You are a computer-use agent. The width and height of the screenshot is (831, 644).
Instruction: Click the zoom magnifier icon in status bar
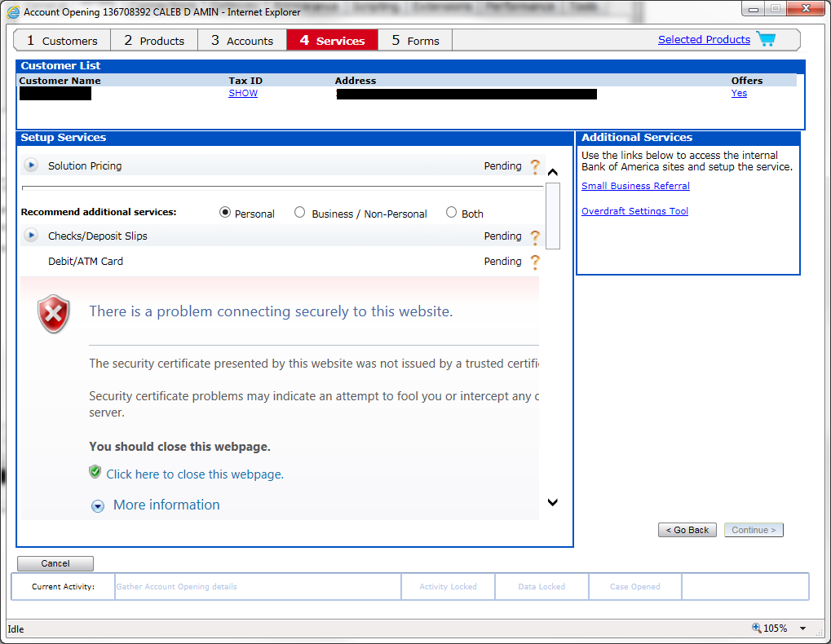pos(756,628)
